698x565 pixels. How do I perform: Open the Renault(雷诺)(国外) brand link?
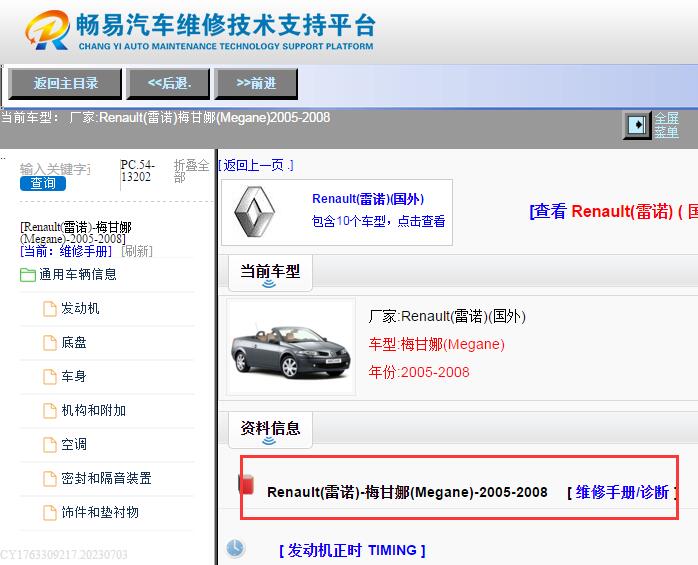click(x=368, y=199)
